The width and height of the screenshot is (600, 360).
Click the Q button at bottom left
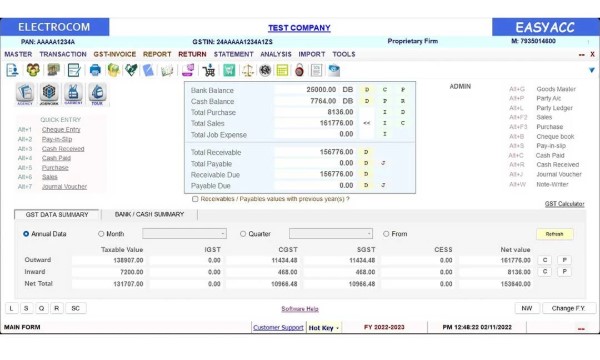click(x=41, y=308)
